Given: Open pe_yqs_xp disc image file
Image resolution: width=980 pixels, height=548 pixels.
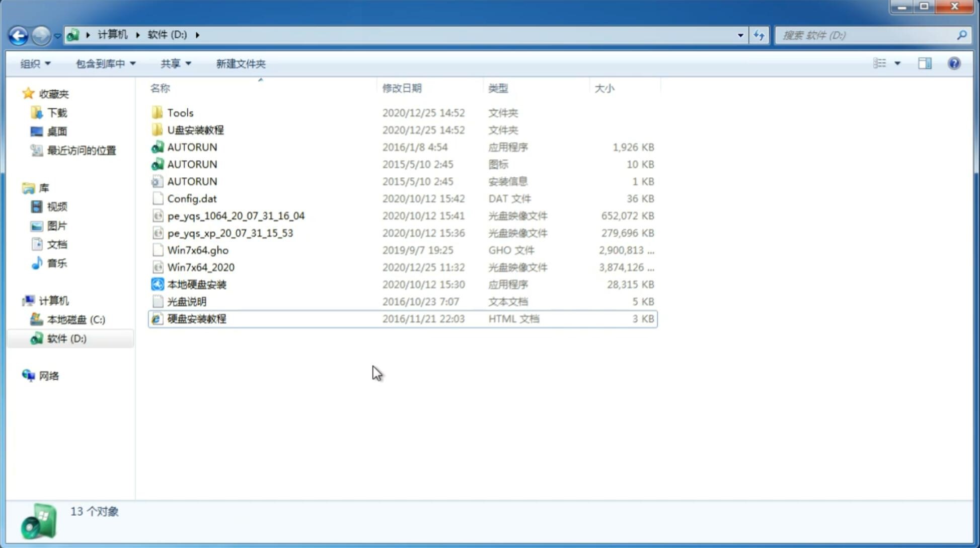Looking at the screenshot, I should [230, 232].
